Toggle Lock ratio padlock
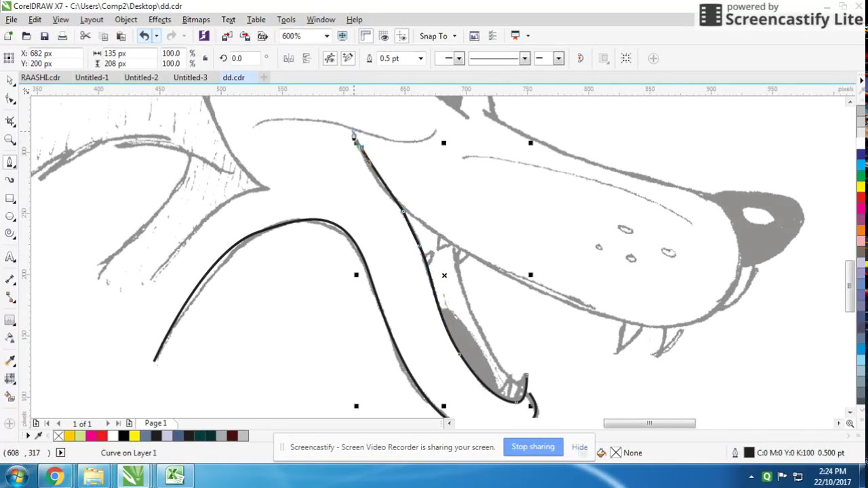868x488 pixels. coord(205,58)
